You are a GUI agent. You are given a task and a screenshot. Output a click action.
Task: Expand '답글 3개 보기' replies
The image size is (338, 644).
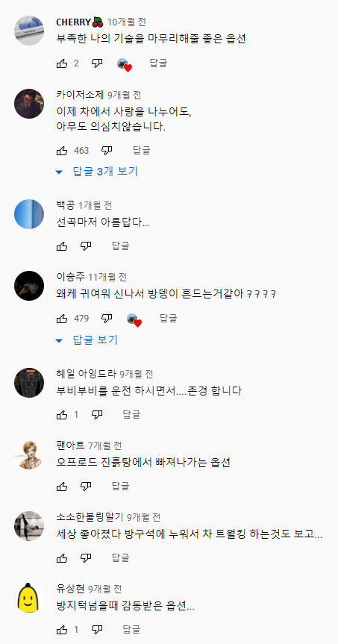[97, 172]
